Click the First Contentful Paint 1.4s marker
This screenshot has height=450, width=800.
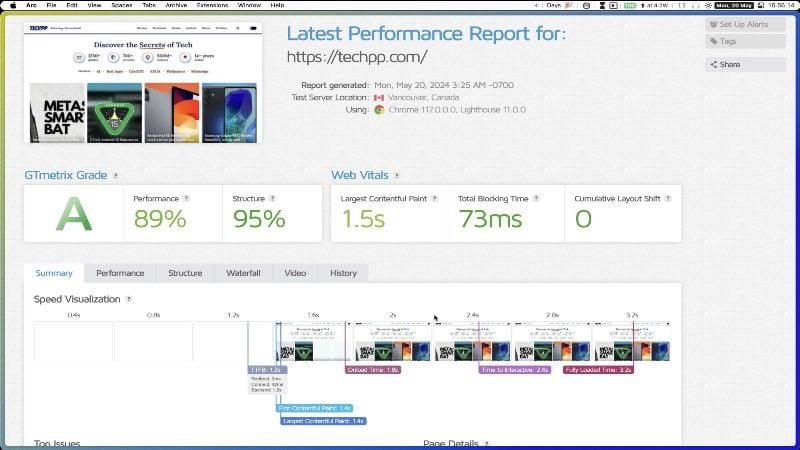(x=314, y=408)
